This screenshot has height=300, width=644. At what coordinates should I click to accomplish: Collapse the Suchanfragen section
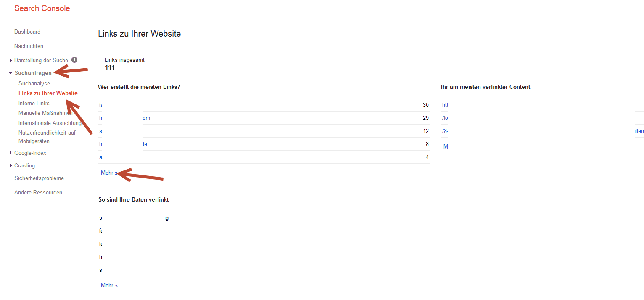[x=11, y=73]
